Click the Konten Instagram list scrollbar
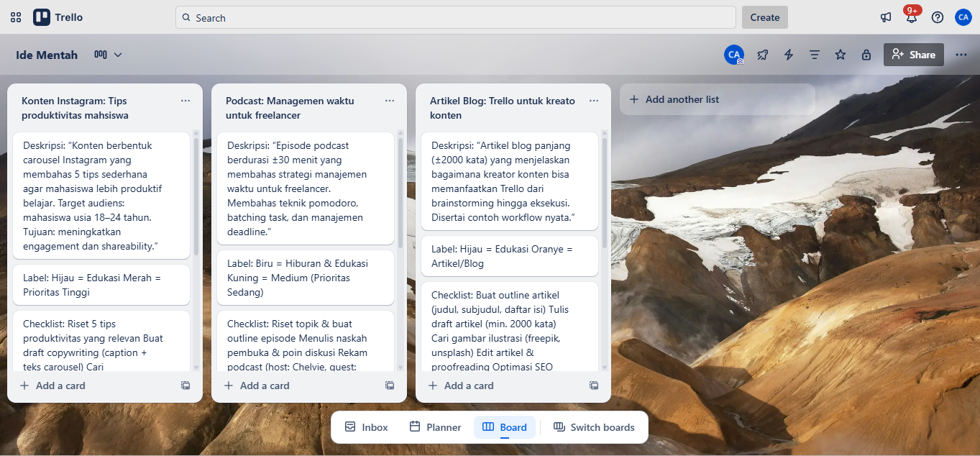This screenshot has width=980, height=456. coord(196,198)
